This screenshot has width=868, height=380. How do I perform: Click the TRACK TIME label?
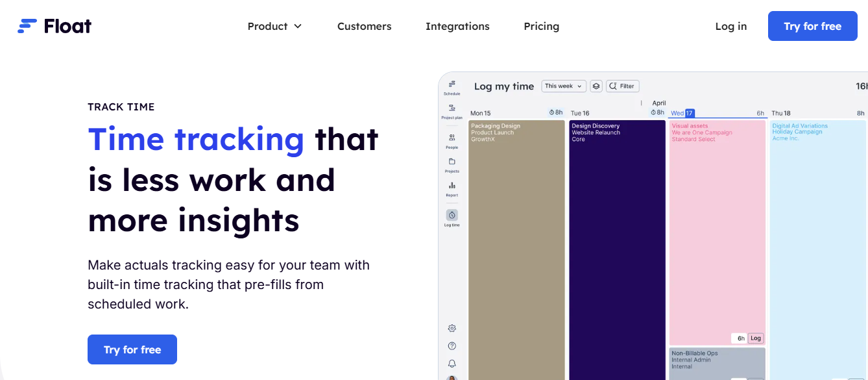[x=121, y=107]
